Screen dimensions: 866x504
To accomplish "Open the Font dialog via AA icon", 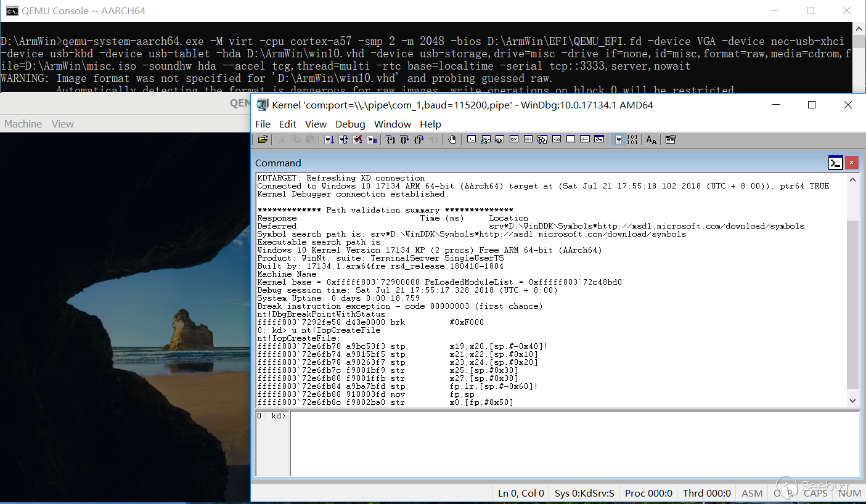I will click(652, 140).
